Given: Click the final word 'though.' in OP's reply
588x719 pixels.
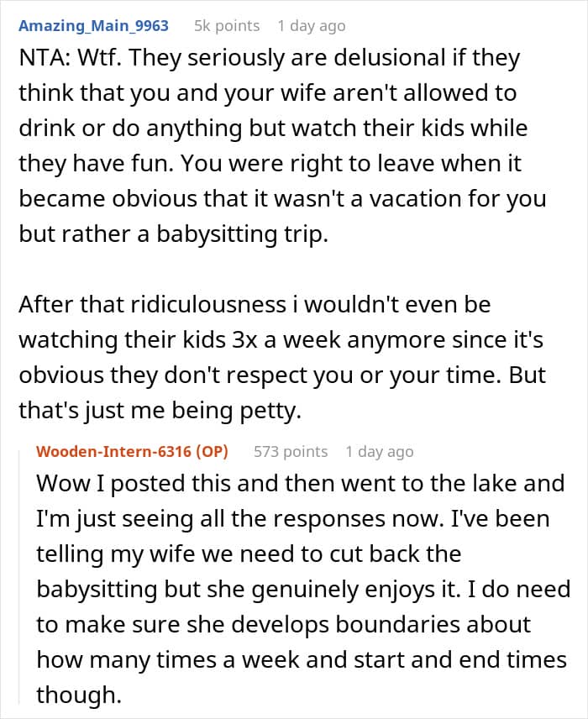Looking at the screenshot, I should (79, 695).
